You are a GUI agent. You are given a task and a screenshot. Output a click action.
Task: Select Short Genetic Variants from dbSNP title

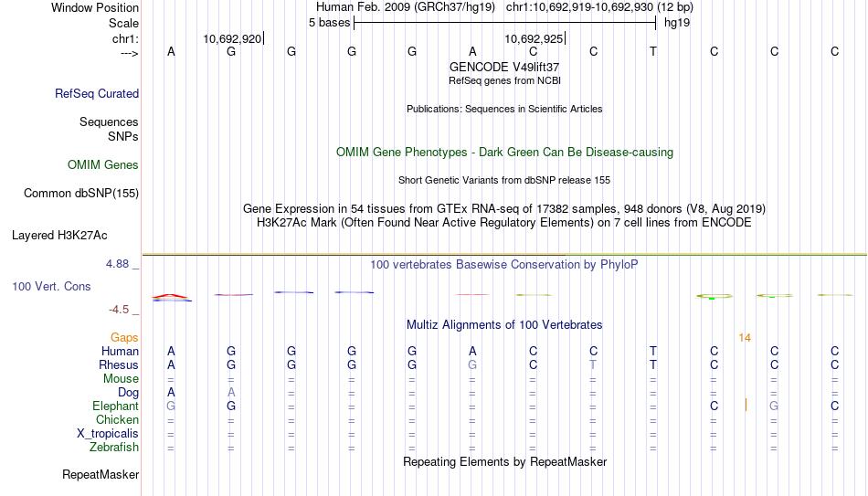click(x=504, y=181)
